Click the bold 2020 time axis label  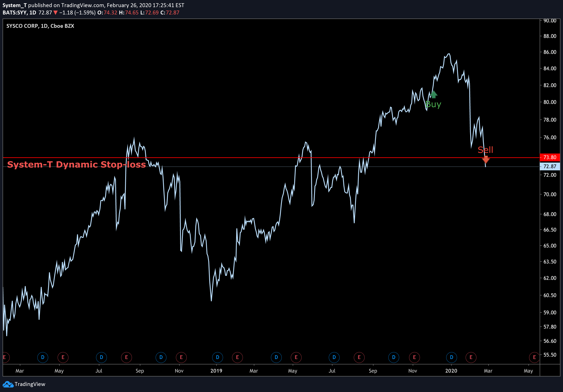point(451,371)
